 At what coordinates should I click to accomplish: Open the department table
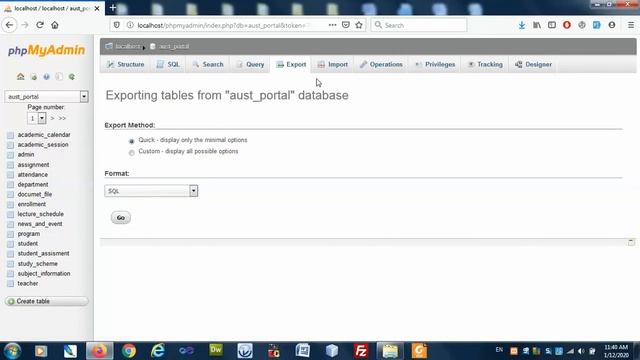(33, 184)
